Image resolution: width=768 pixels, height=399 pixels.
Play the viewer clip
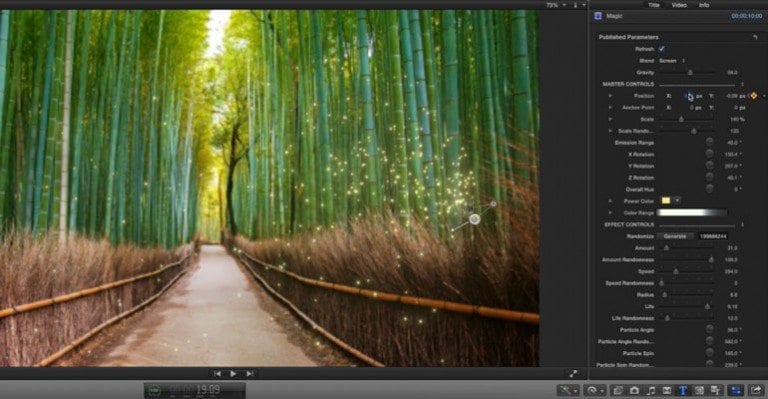click(x=233, y=374)
